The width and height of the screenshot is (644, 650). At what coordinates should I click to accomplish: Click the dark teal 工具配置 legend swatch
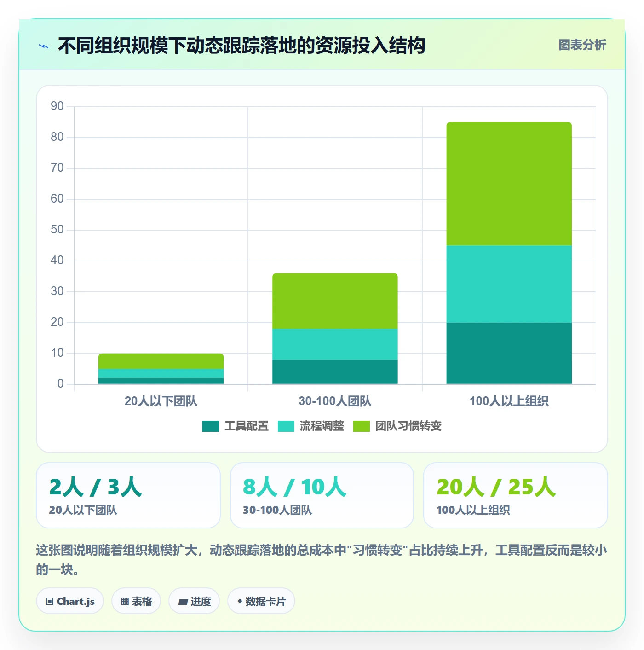click(x=211, y=426)
